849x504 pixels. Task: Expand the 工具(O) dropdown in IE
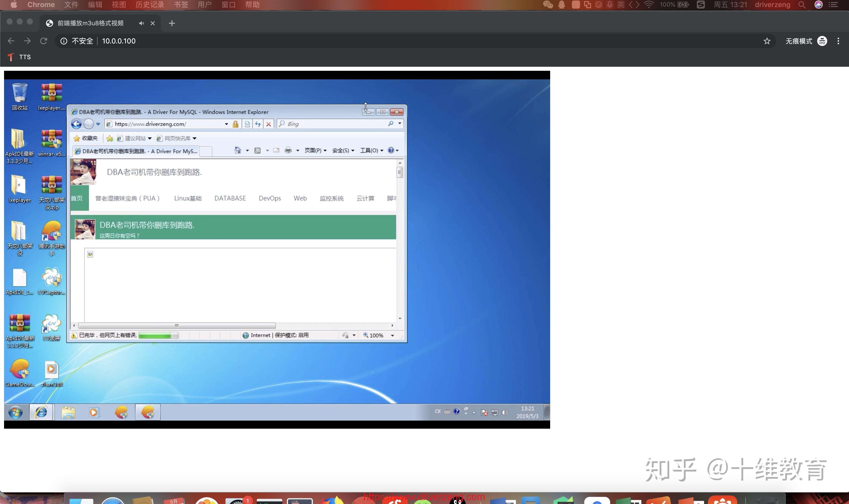pos(372,150)
